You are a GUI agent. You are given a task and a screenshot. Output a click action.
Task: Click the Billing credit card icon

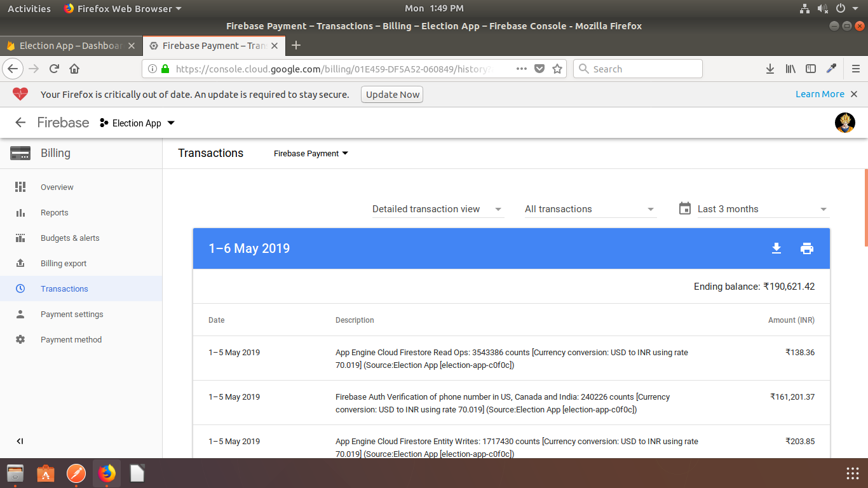[x=20, y=152]
